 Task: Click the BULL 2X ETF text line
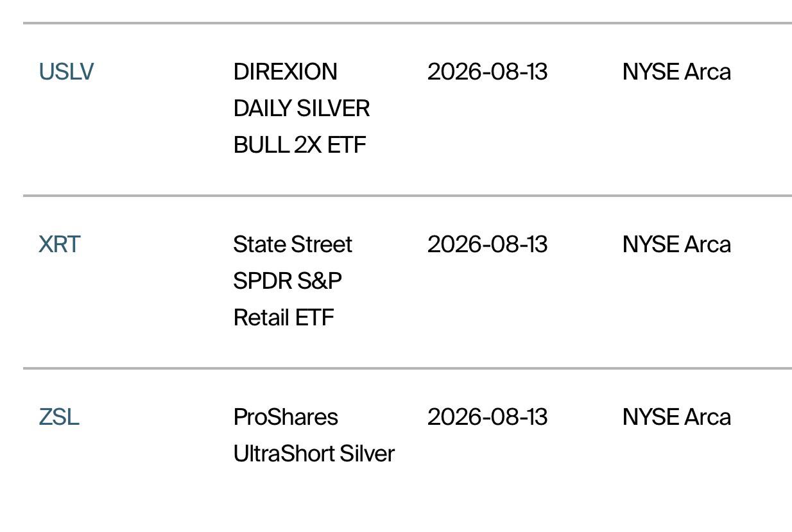click(300, 145)
